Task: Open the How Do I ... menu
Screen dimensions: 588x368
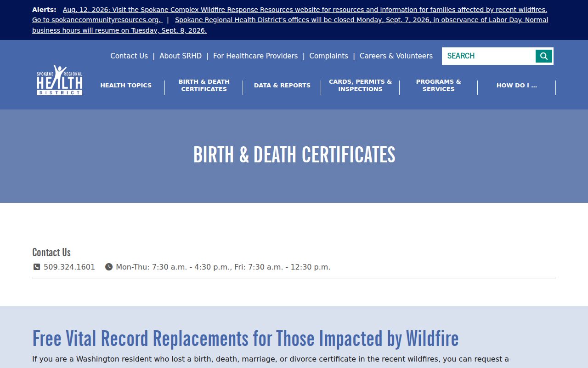Action: coord(517,85)
